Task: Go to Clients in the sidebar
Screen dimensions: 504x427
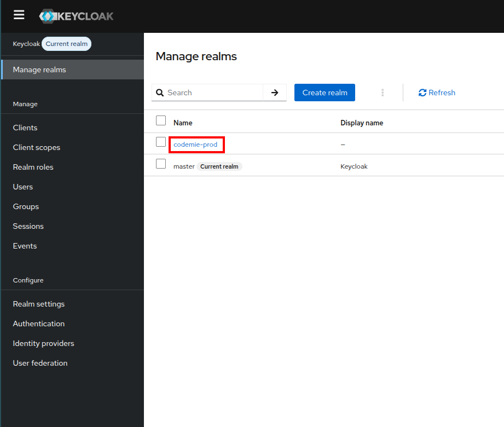Action: pyautogui.click(x=25, y=128)
